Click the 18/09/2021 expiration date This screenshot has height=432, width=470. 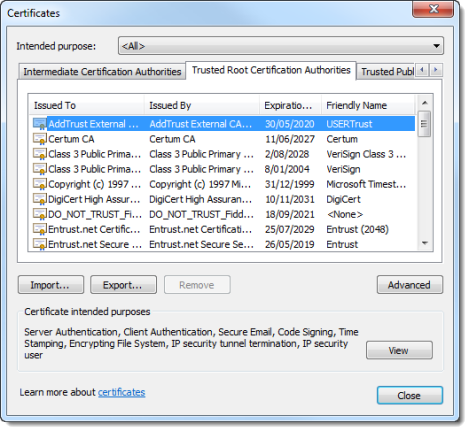[x=290, y=214]
